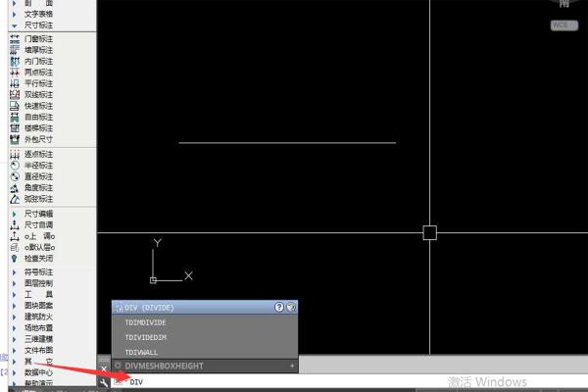Expand the 符号标注 menu section

(37, 272)
